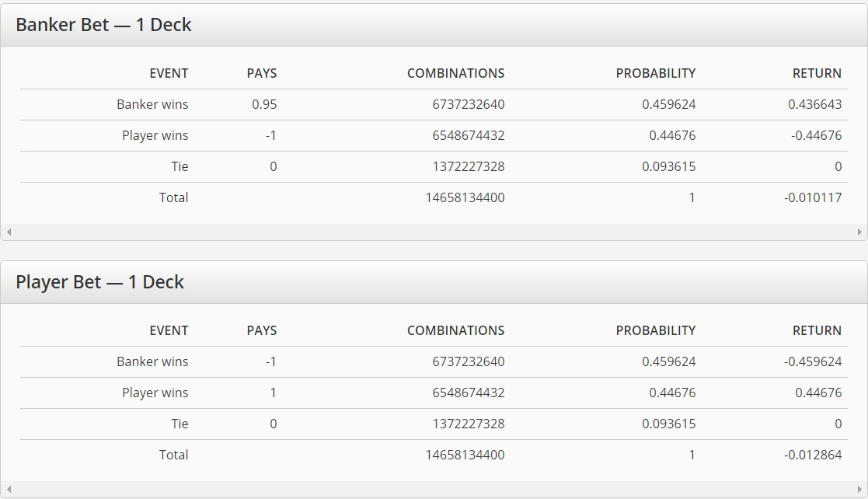The image size is (868, 499).
Task: Click the 'Player Bet — 1 Deck' panel heading
Action: coord(99,282)
